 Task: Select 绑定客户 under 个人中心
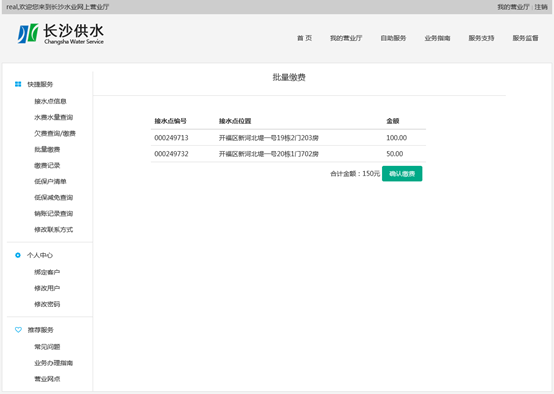[47, 272]
